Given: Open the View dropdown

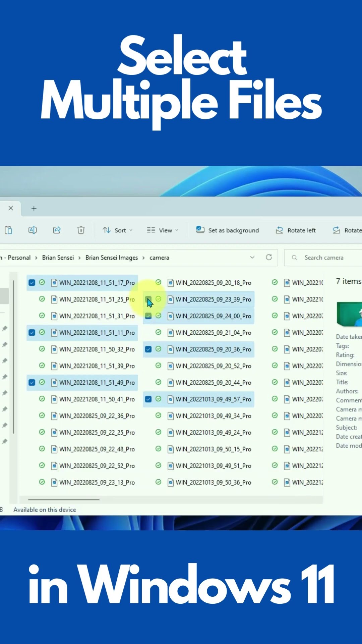Looking at the screenshot, I should (163, 230).
